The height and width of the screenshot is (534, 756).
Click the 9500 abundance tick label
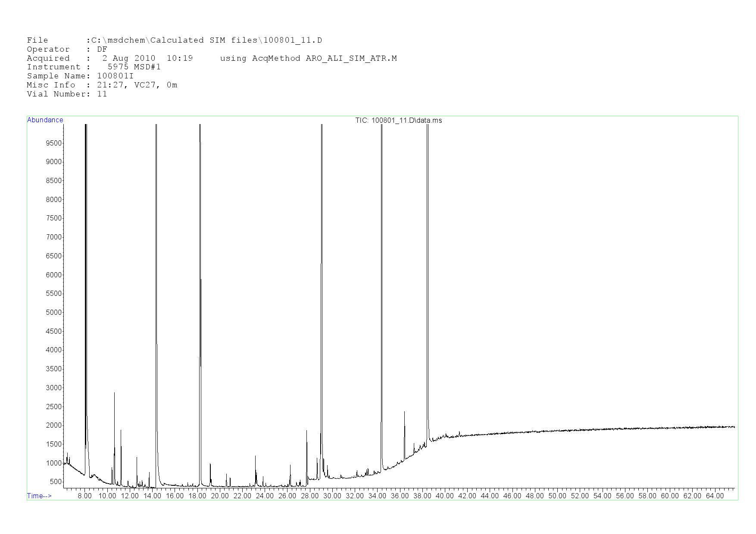click(x=53, y=143)
